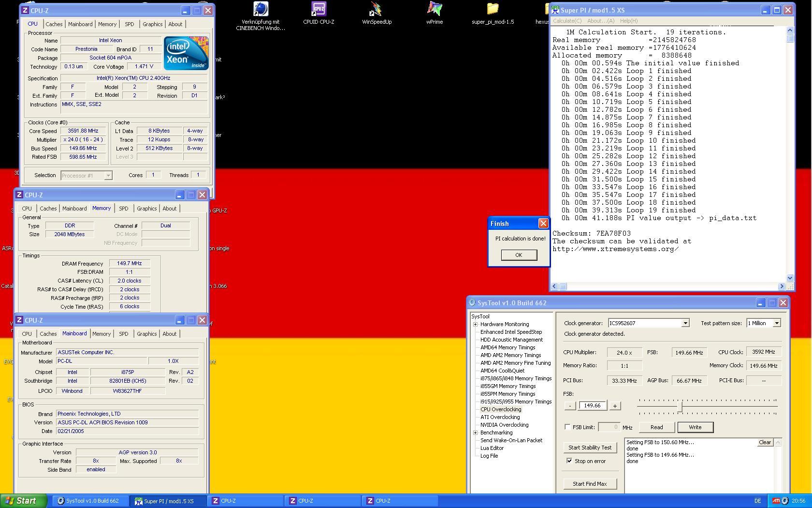Click the Write button in SysTool

click(695, 427)
